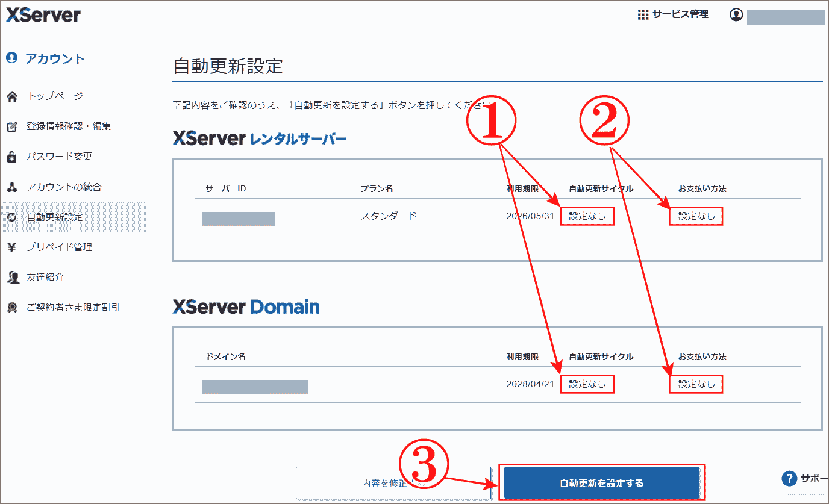The width and height of the screenshot is (829, 504).
Task: Open 登録情報確認・編集 edit icon
Action: point(13,125)
